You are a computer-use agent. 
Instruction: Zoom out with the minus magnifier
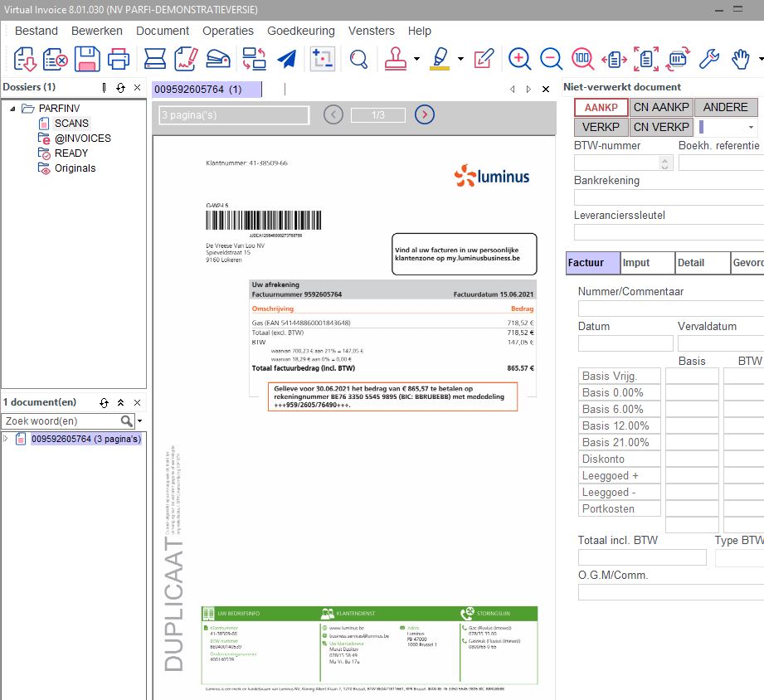[551, 59]
